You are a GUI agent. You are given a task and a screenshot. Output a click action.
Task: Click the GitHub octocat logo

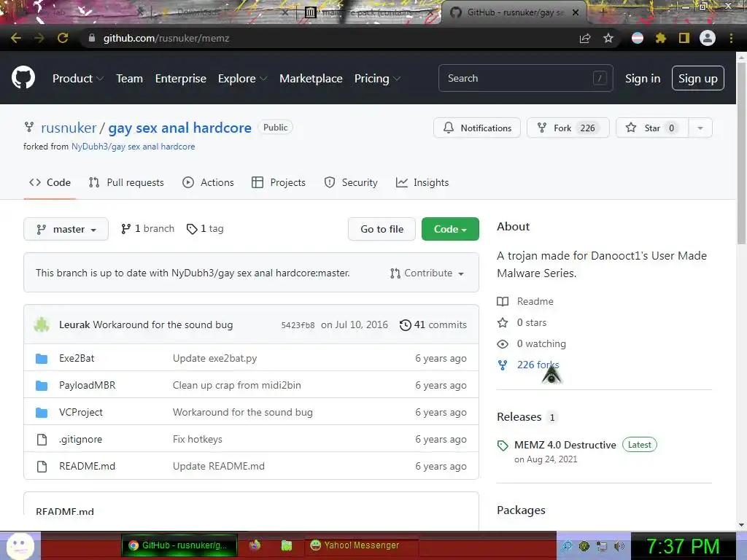tap(23, 78)
